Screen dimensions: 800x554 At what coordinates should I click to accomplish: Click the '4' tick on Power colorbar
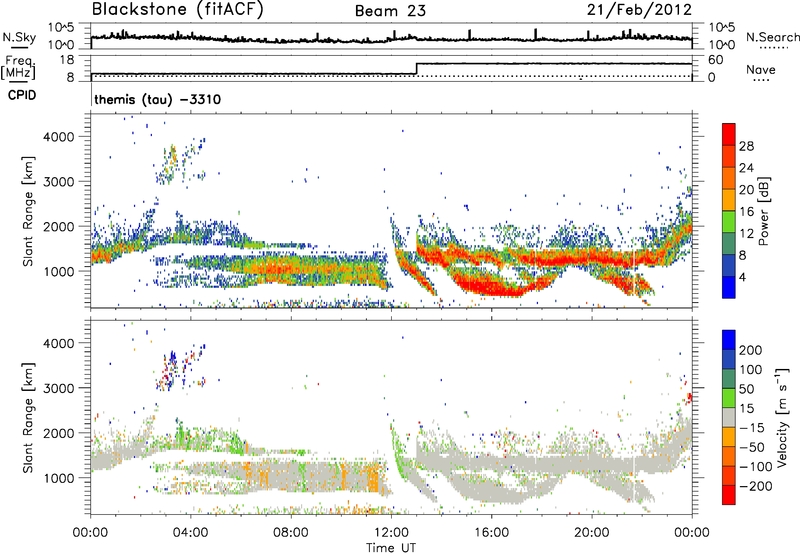[x=743, y=277]
